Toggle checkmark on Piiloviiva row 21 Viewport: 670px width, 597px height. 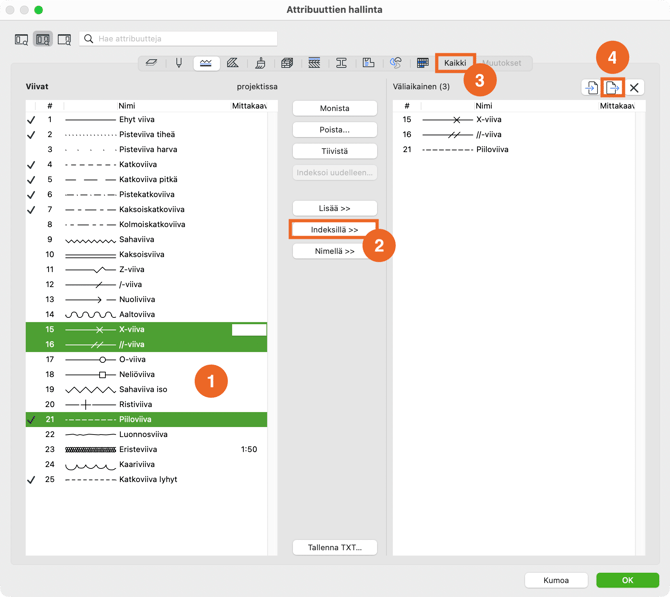pyautogui.click(x=32, y=420)
